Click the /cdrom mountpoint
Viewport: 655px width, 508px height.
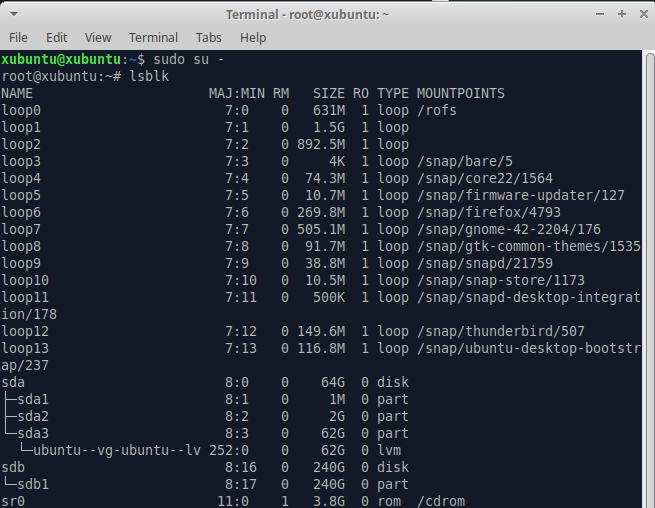[441, 501]
